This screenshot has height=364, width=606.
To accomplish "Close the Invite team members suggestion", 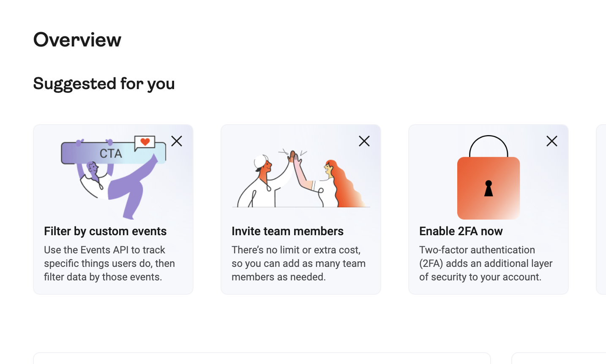I will point(364,141).
